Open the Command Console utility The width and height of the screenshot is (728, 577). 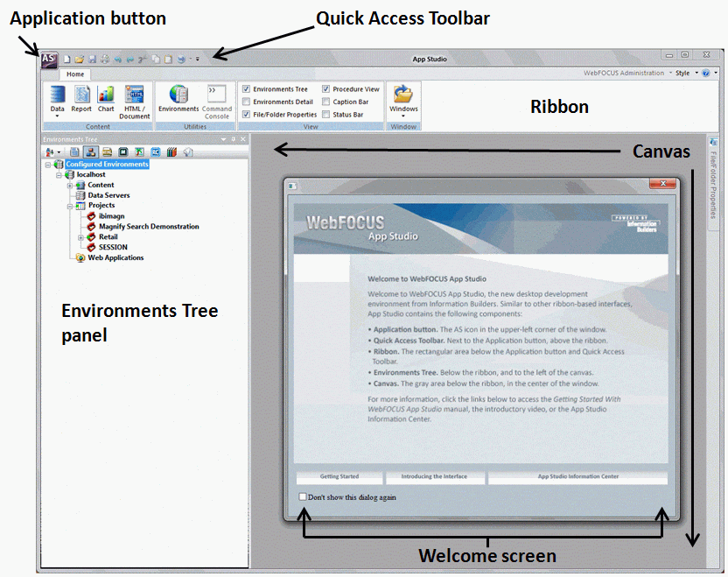(x=217, y=102)
